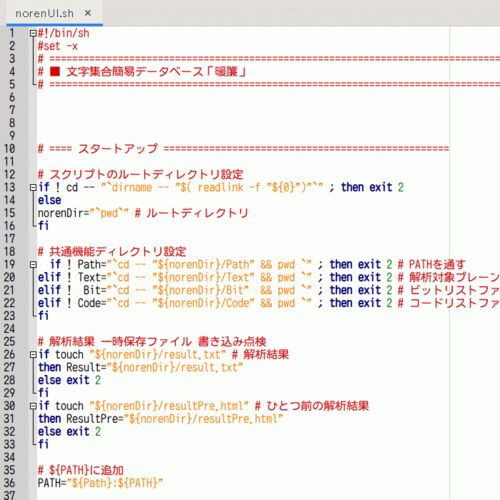Click the '# ${PATH}に追加' comment

(x=80, y=470)
